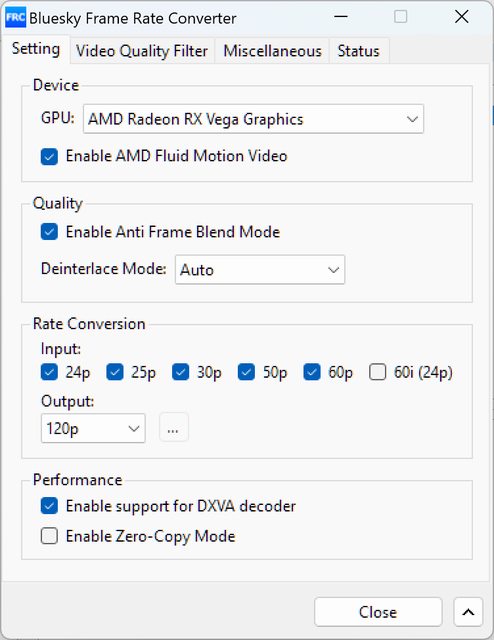Disable support for DXVA decoder
This screenshot has width=494, height=640.
[x=49, y=506]
